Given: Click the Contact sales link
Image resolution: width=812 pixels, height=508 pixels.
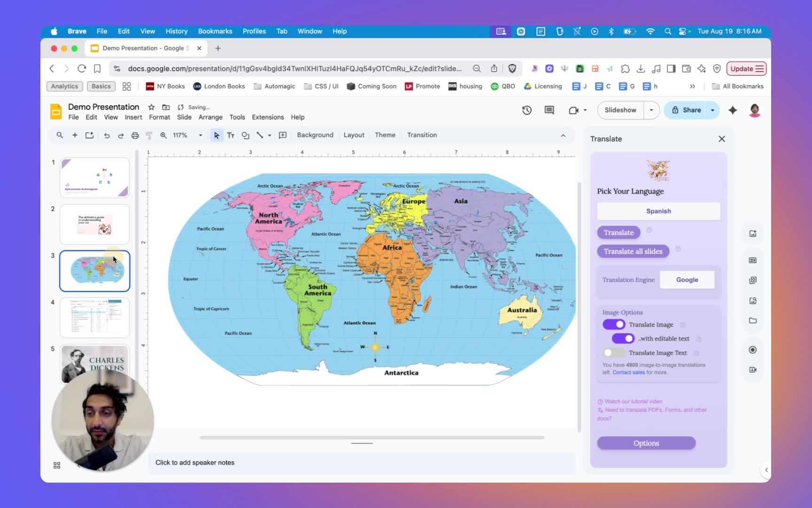Looking at the screenshot, I should click(x=628, y=373).
